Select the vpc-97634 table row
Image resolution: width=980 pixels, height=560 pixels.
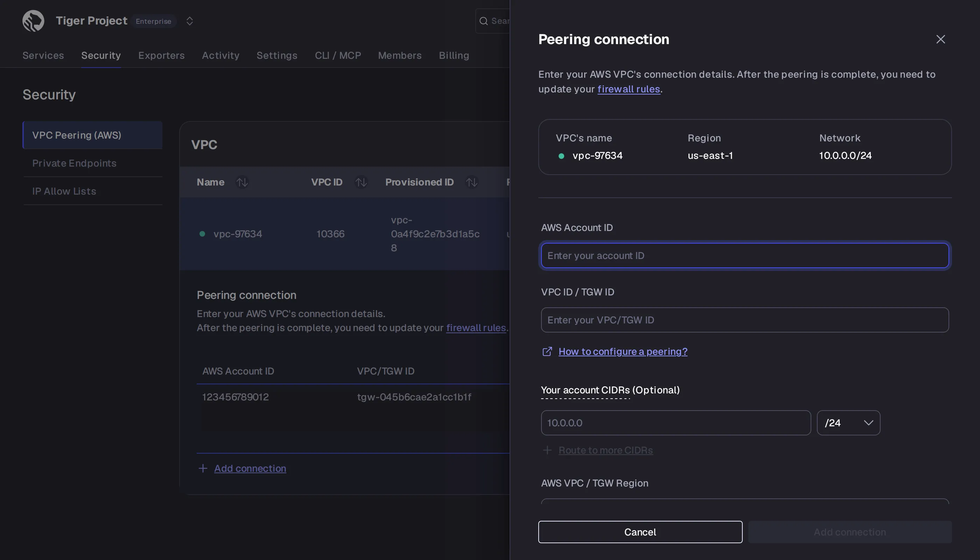click(345, 234)
